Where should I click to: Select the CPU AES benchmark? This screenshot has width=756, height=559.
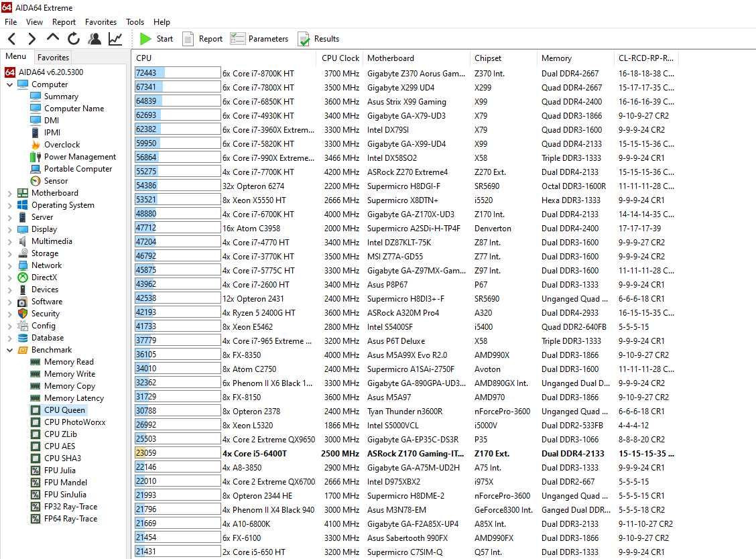point(60,446)
